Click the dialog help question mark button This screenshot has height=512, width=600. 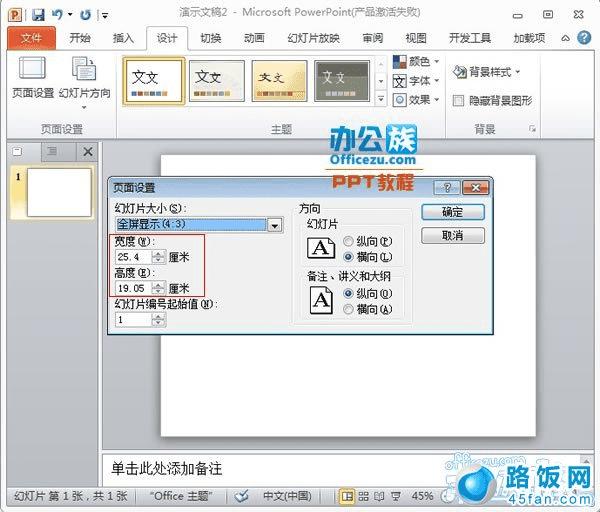point(447,188)
